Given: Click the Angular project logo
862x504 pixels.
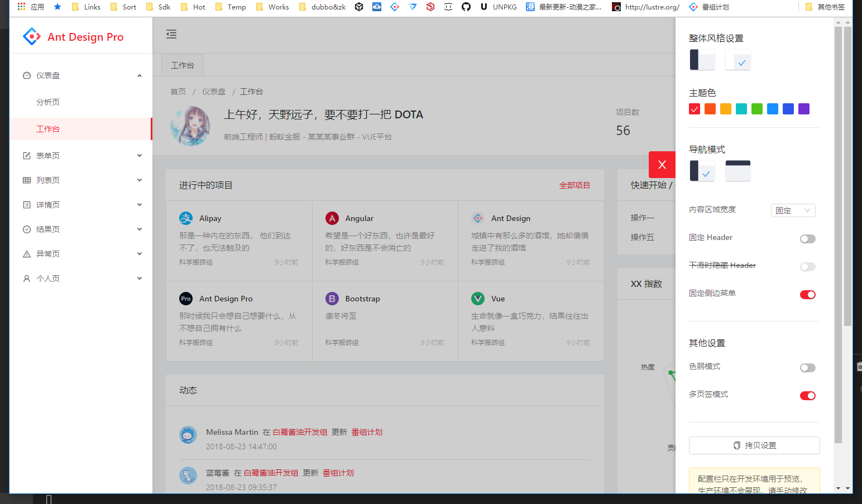Looking at the screenshot, I should (x=332, y=218).
